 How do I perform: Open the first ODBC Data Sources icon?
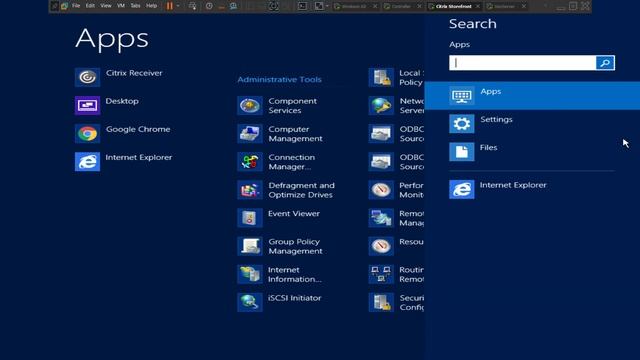click(381, 133)
